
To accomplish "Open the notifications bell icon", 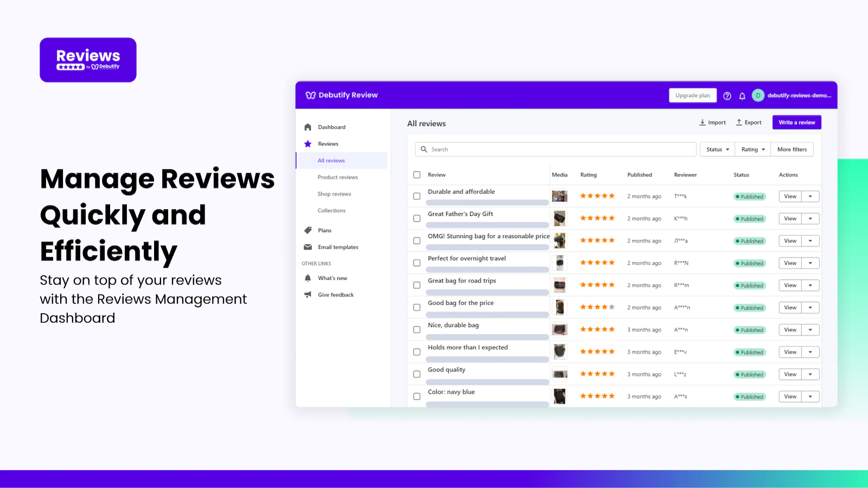I will [742, 96].
